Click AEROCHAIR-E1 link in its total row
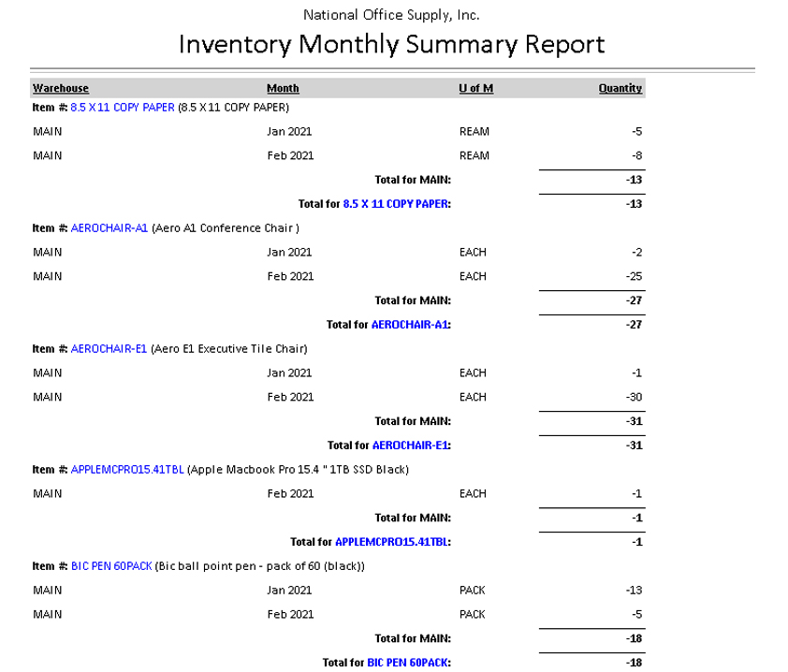788x672 pixels. coord(410,446)
